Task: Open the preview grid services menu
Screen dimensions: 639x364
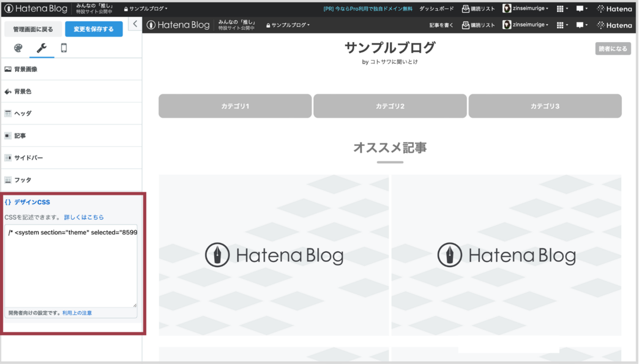Action: [562, 25]
